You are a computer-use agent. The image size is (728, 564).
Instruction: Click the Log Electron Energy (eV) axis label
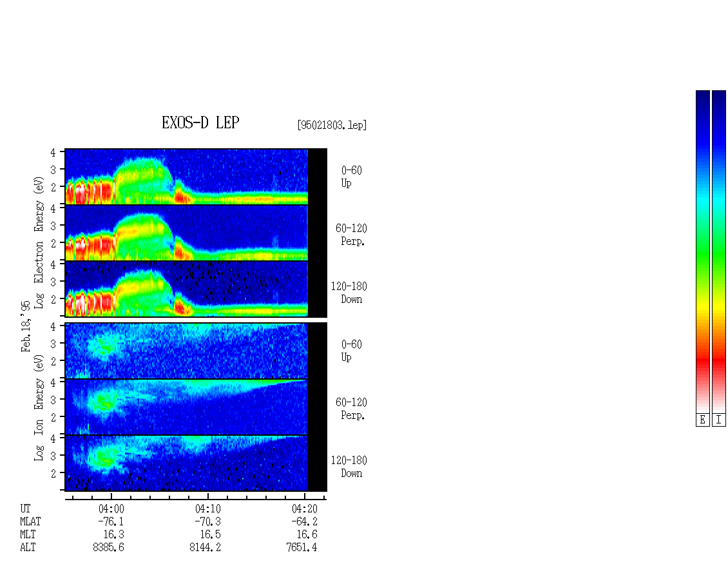pos(39,242)
